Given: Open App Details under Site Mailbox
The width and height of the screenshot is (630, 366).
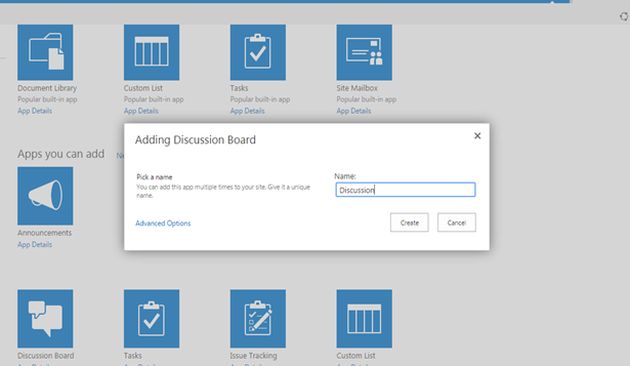Looking at the screenshot, I should [x=354, y=111].
